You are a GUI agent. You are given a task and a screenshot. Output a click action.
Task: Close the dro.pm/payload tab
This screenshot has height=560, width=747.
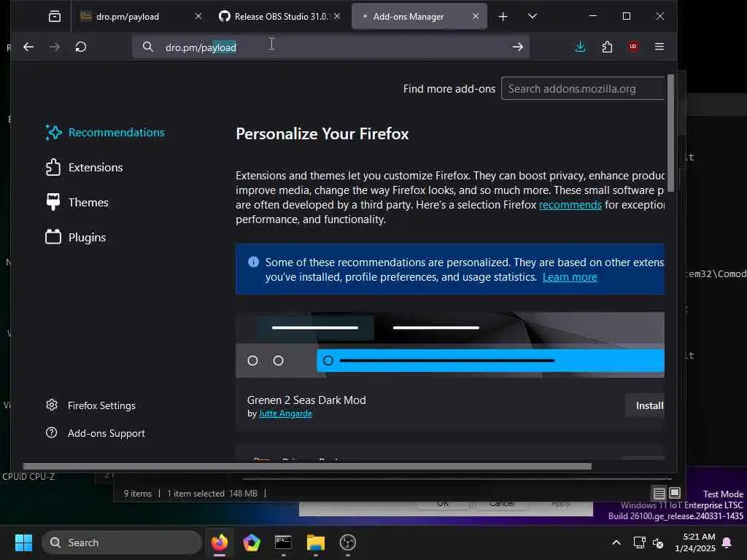[x=198, y=16]
